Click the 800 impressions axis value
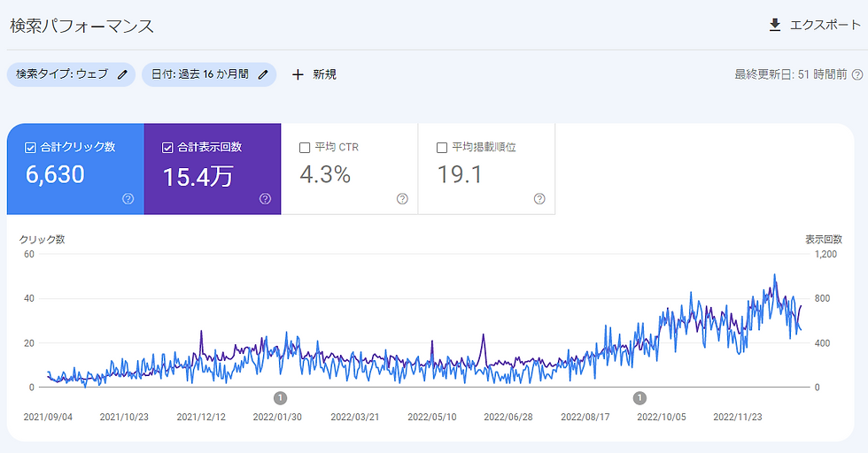The height and width of the screenshot is (453, 868). 823,299
